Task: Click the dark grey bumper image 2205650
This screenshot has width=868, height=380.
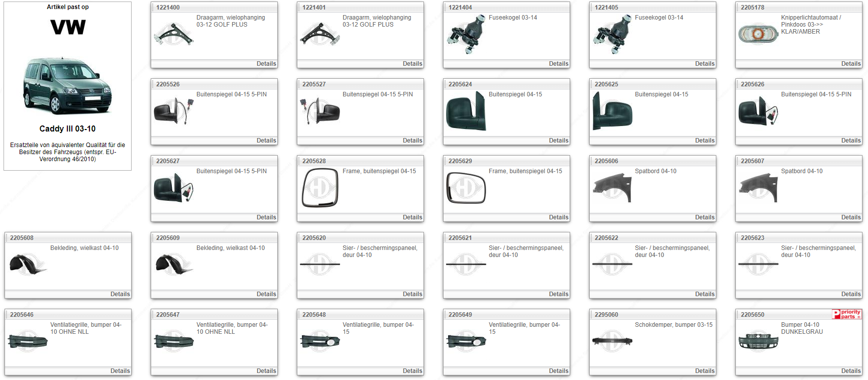Action: click(758, 342)
